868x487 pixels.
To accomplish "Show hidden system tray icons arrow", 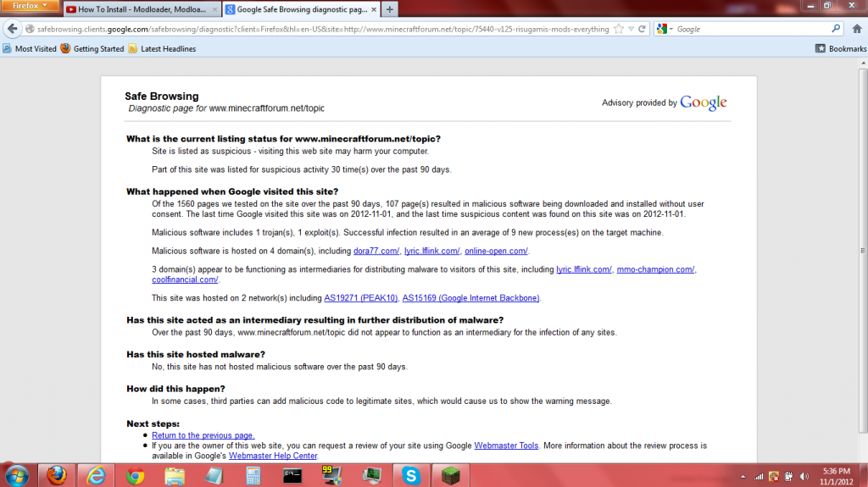I will 743,477.
